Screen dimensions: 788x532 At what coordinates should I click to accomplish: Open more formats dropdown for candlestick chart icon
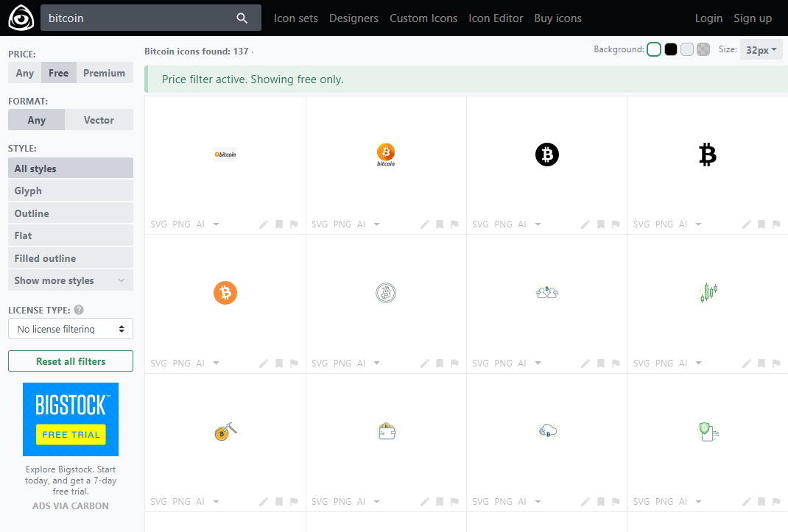coord(699,363)
